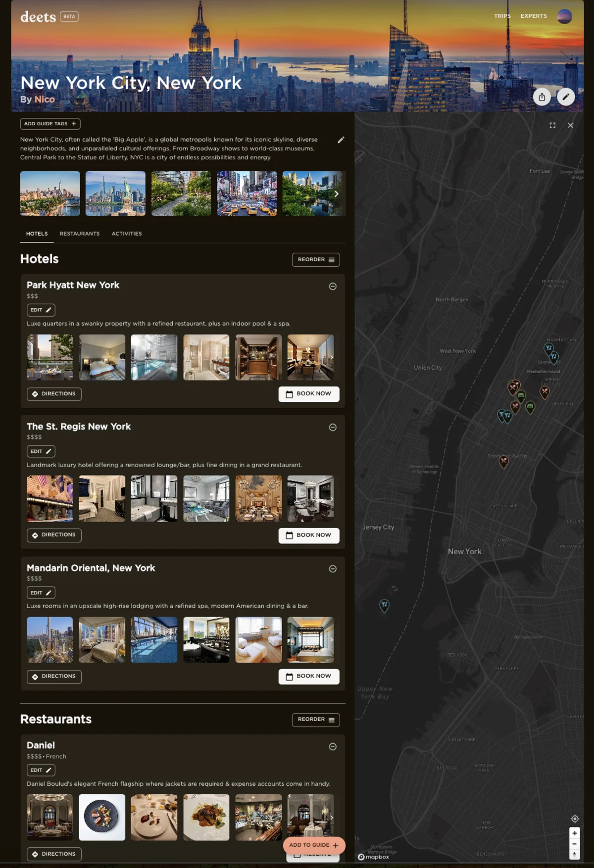Get directions to Park Hyatt New York
The image size is (594, 868).
point(54,394)
